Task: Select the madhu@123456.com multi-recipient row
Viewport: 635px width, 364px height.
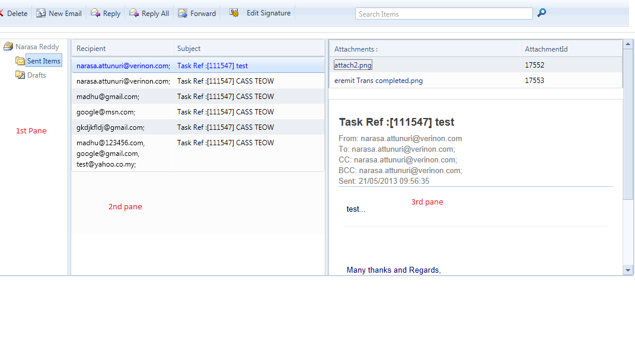Action: pyautogui.click(x=198, y=153)
